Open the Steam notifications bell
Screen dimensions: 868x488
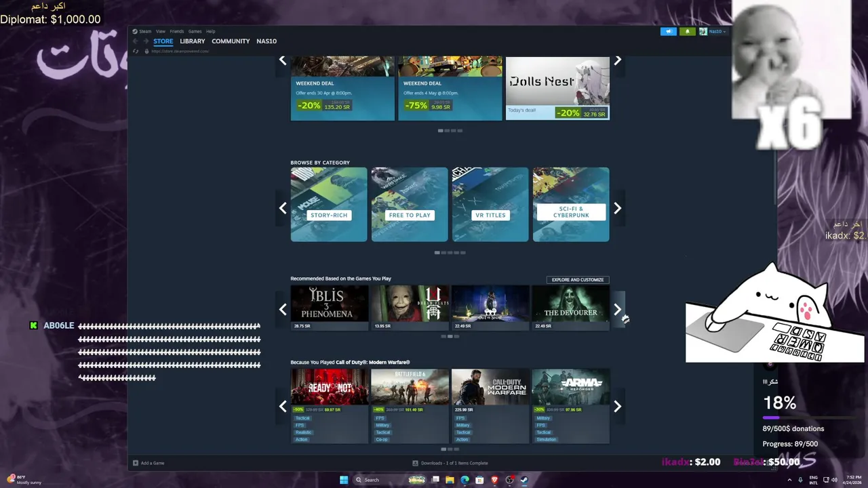pyautogui.click(x=687, y=31)
